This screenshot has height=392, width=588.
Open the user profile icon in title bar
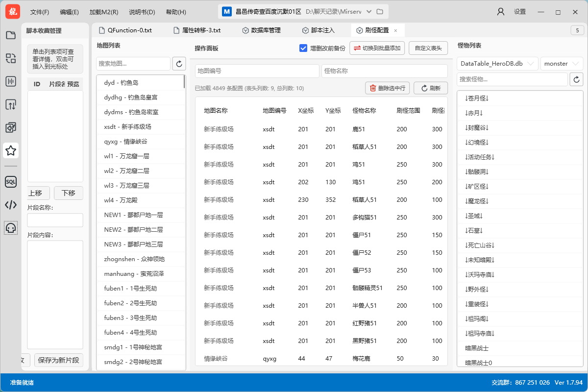(x=500, y=11)
